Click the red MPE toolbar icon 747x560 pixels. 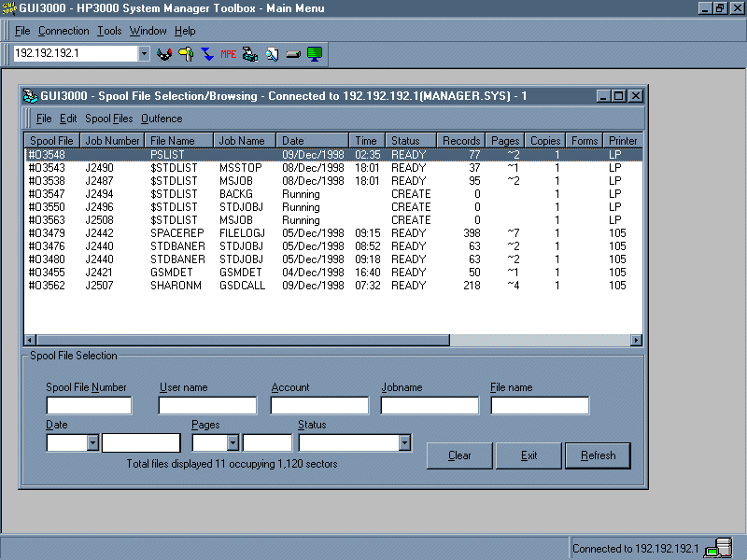[228, 54]
